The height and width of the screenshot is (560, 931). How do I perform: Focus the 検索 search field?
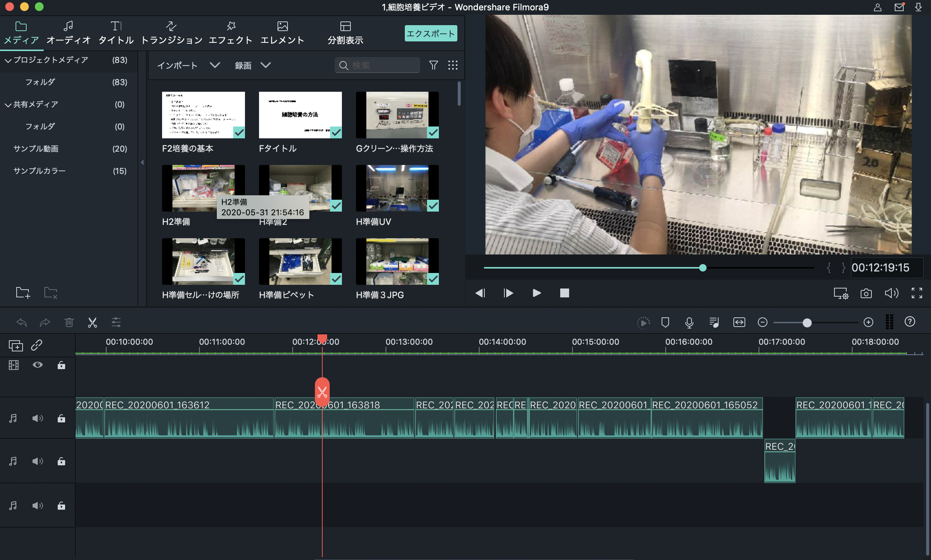(x=377, y=65)
